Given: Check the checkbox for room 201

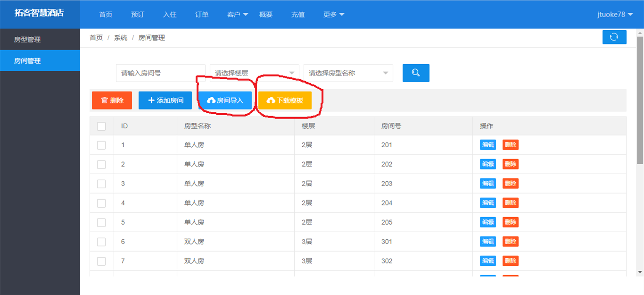Looking at the screenshot, I should point(101,145).
